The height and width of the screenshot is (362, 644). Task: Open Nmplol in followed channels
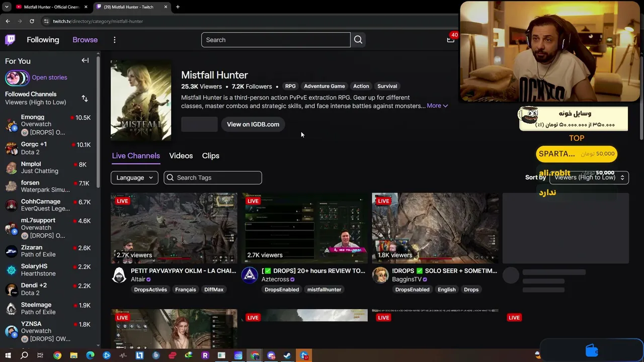(49, 167)
